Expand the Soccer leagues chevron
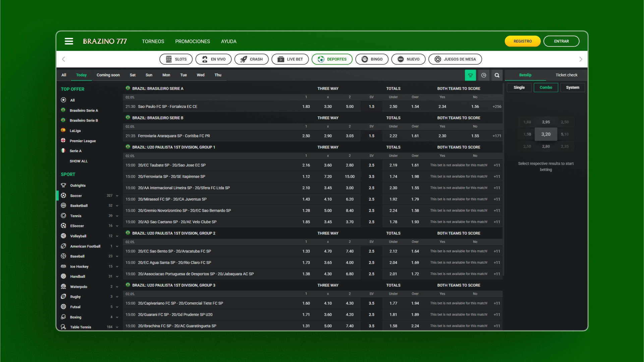This screenshot has height=362, width=644. [x=117, y=196]
